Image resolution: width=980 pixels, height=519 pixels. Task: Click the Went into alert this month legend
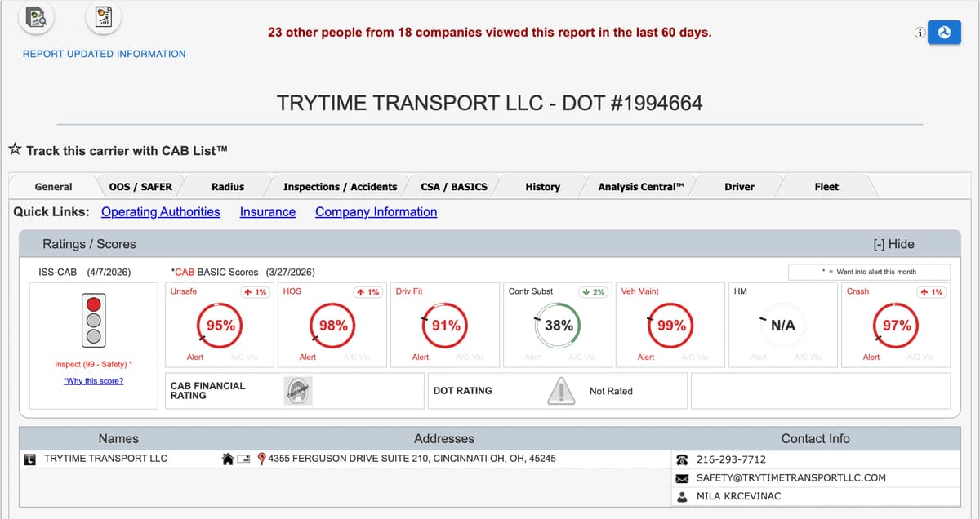pyautogui.click(x=869, y=272)
